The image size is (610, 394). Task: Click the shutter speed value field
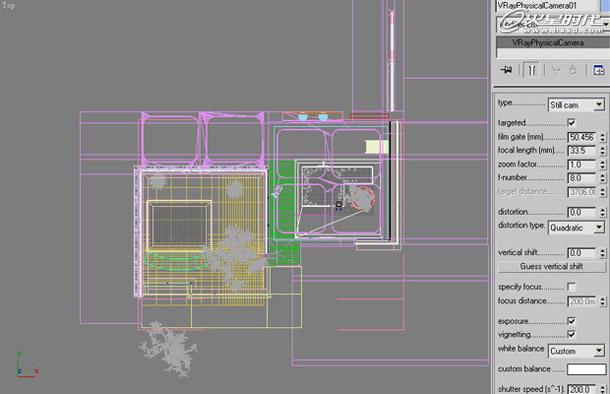(582, 389)
